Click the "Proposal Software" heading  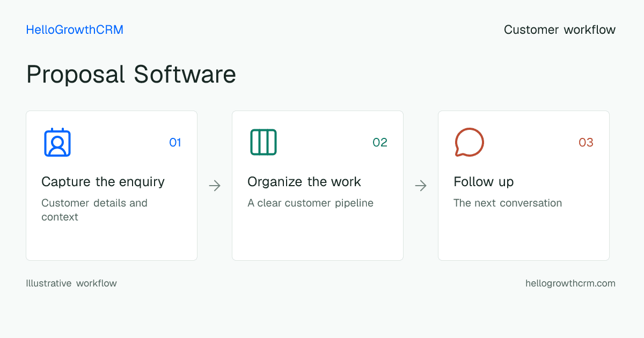point(131,75)
